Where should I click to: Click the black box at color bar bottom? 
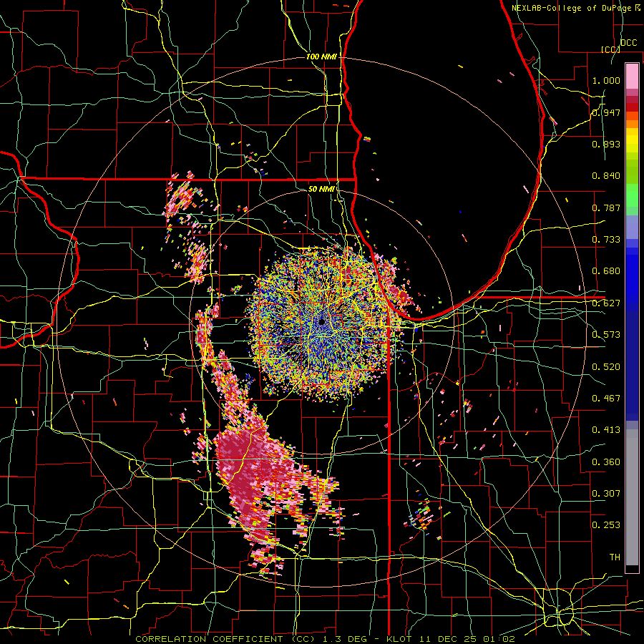click(632, 569)
